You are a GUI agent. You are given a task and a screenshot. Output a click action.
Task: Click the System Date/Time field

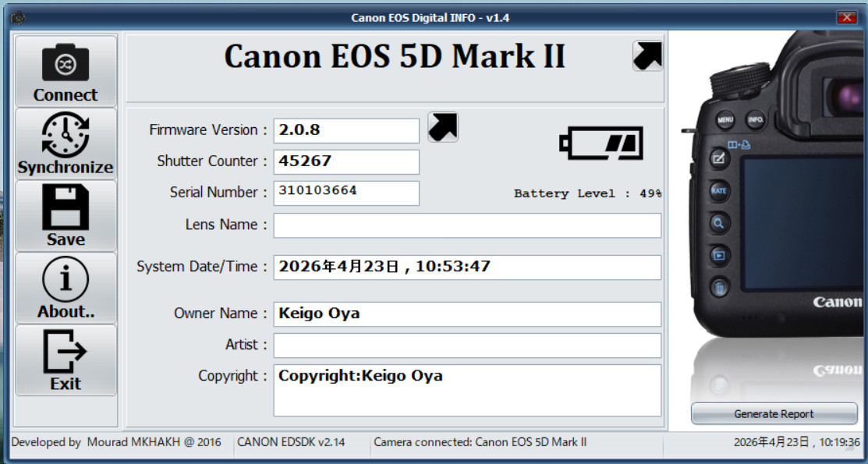(467, 267)
